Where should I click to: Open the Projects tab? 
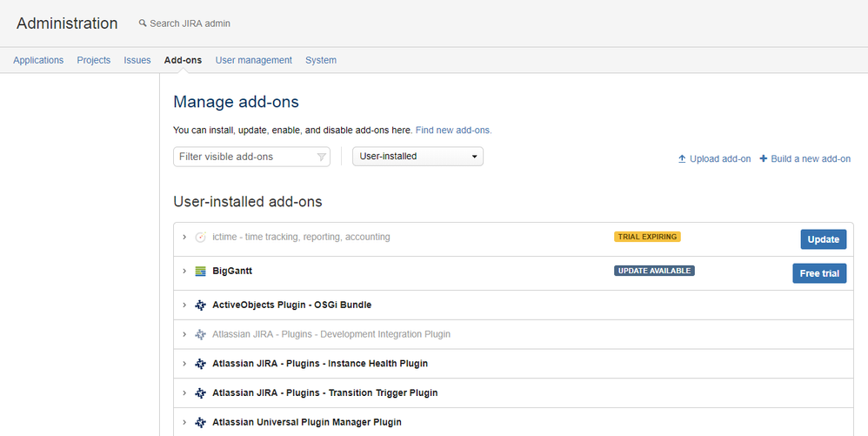94,60
